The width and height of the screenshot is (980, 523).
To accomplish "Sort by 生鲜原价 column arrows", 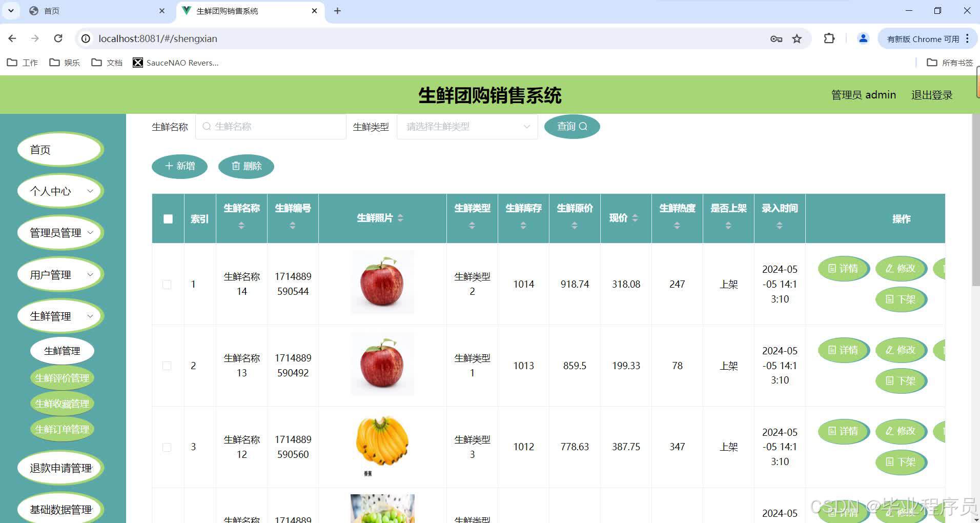I will tap(575, 226).
